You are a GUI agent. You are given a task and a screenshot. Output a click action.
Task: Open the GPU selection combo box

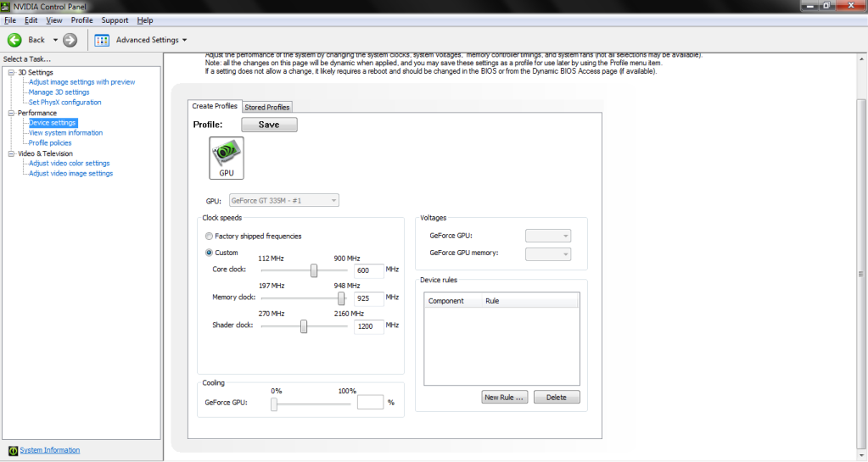point(284,200)
